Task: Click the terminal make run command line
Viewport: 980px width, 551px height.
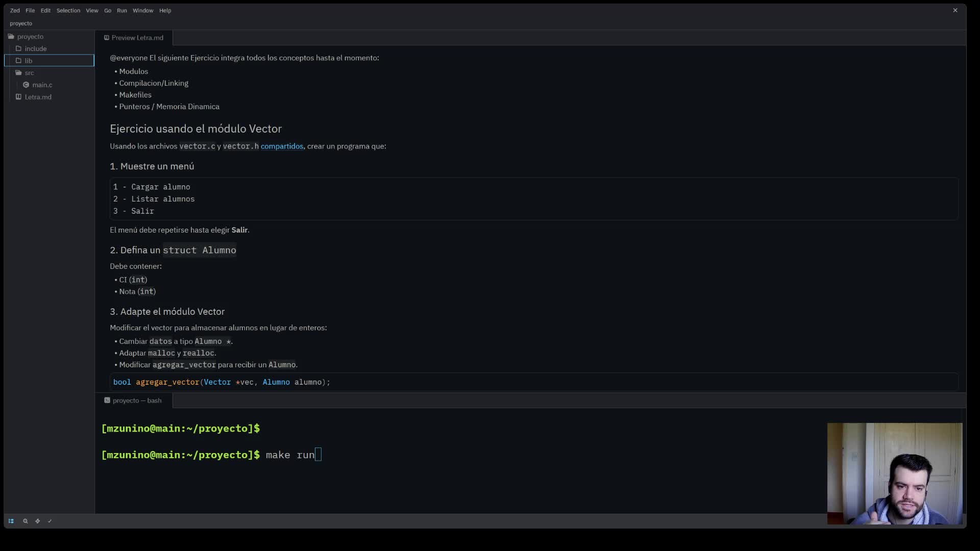Action: click(211, 455)
